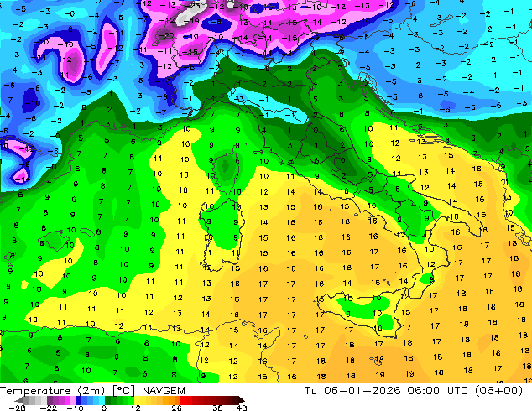Click the '-22' legend scale label
Image resolution: width=532 pixels, height=411 pixels.
point(49,408)
